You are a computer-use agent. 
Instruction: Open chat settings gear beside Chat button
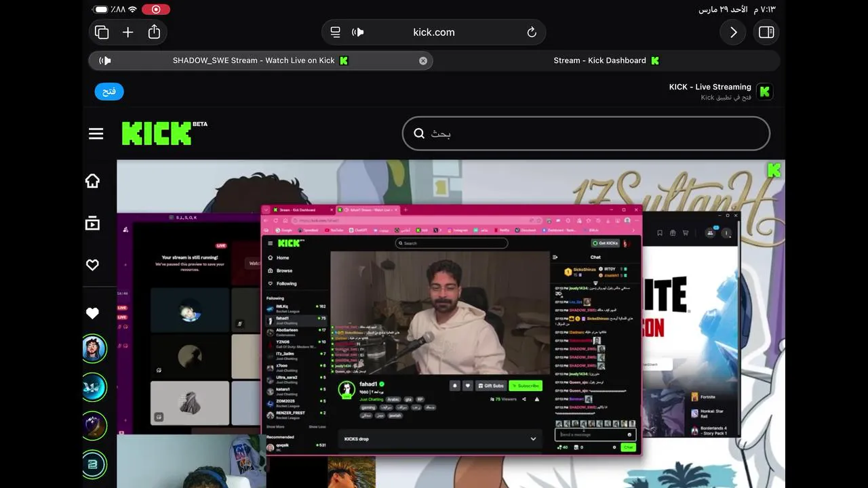coord(614,447)
